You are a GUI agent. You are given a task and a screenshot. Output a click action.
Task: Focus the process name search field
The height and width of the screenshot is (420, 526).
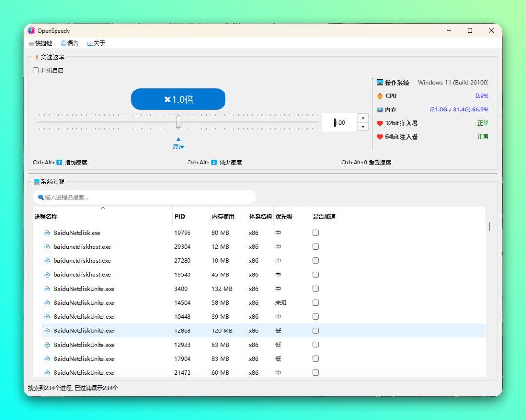(x=146, y=197)
